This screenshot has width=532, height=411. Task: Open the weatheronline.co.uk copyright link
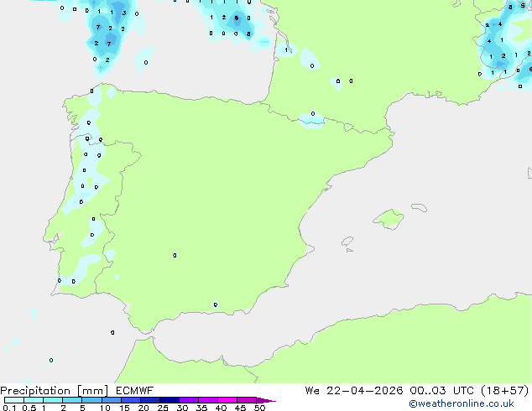[462, 403]
